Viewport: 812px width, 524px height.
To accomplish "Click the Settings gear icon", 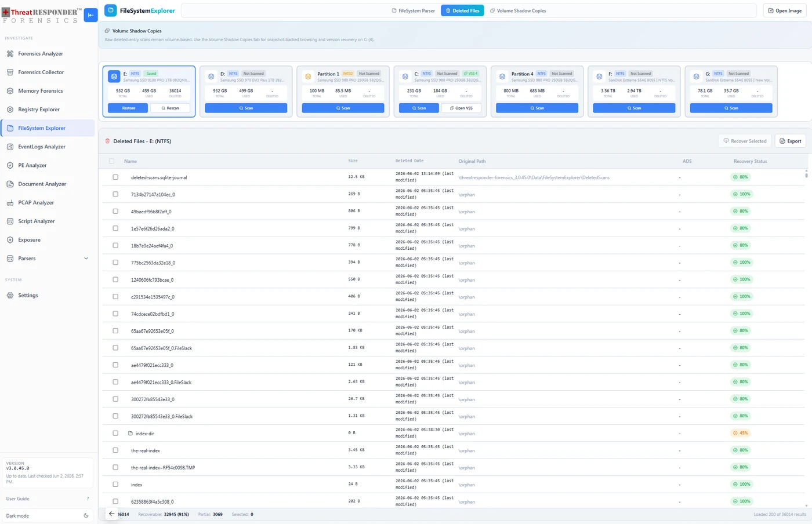I will 10,295.
